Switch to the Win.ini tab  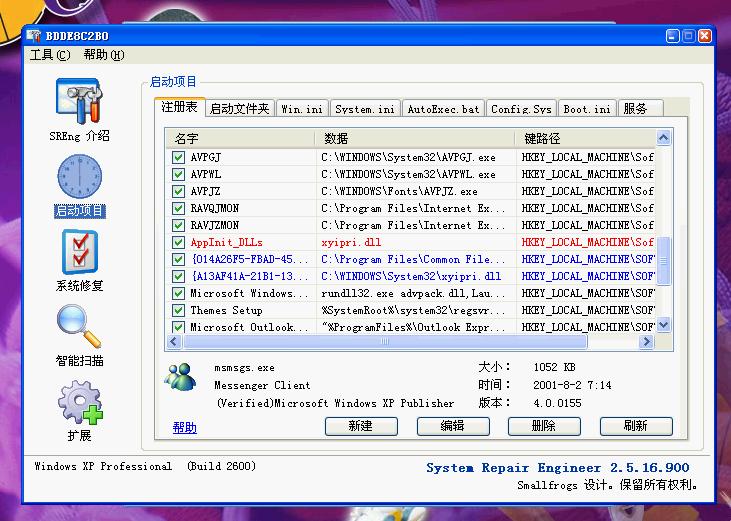click(302, 109)
